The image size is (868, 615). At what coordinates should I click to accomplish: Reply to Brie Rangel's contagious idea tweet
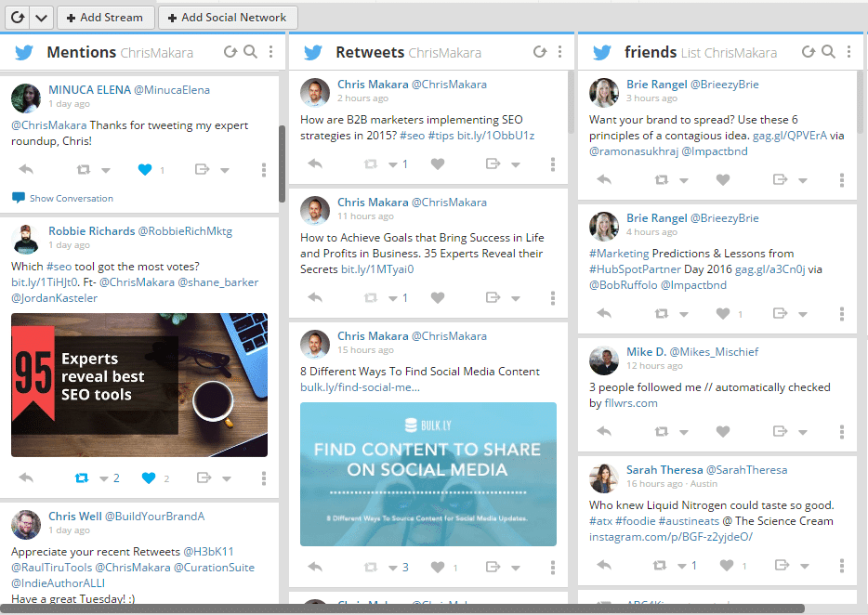pyautogui.click(x=604, y=179)
